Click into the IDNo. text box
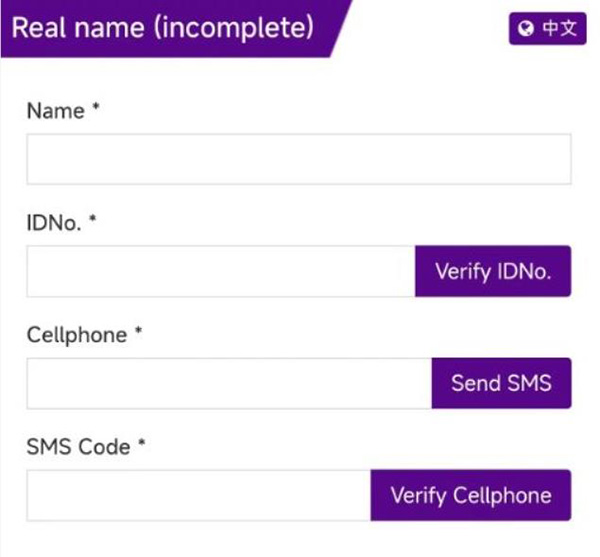600x557 pixels. (x=220, y=271)
